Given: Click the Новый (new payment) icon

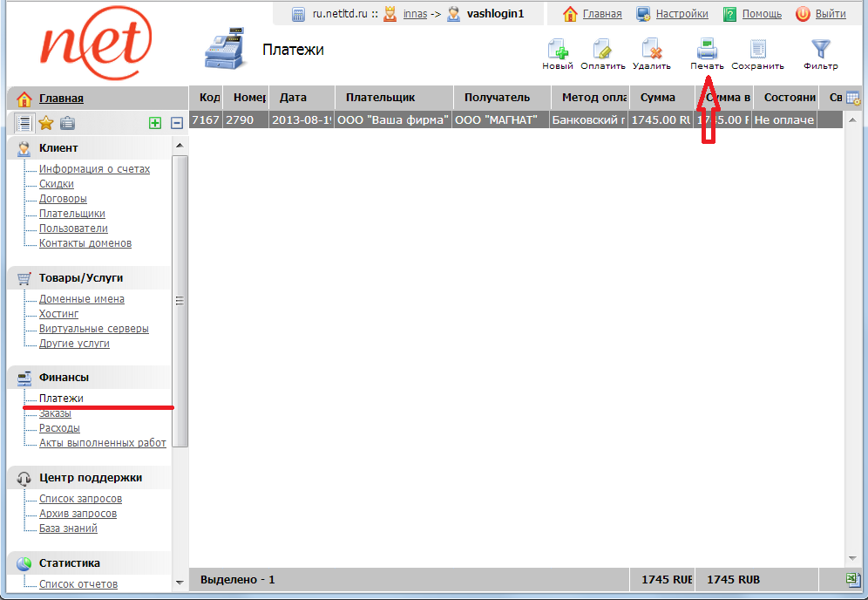Looking at the screenshot, I should click(557, 50).
